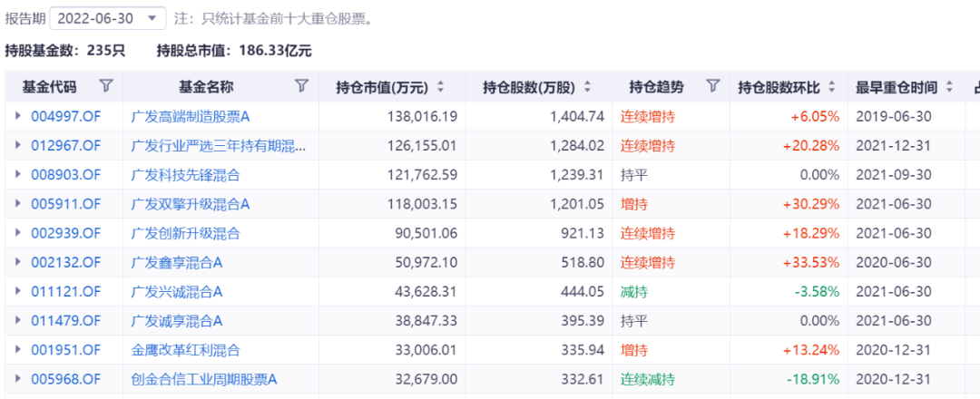This screenshot has height=399, width=980.
Task: Expand the 011479.OF row
Action: [x=18, y=320]
